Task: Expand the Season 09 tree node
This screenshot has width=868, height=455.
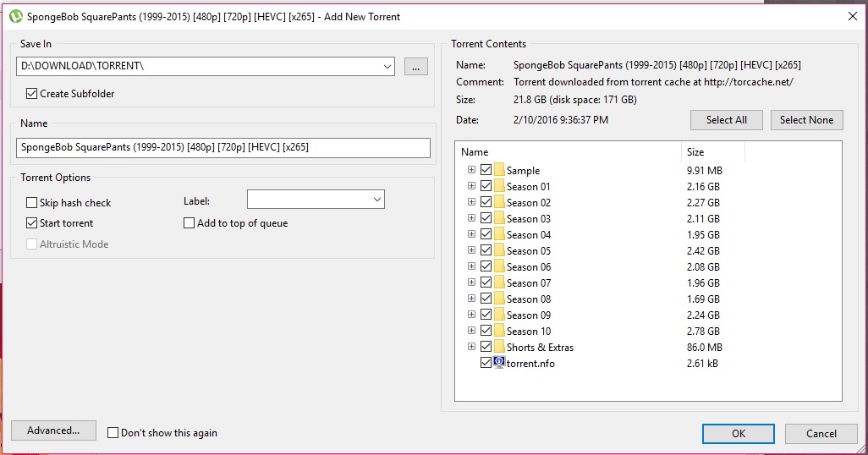Action: pos(471,314)
